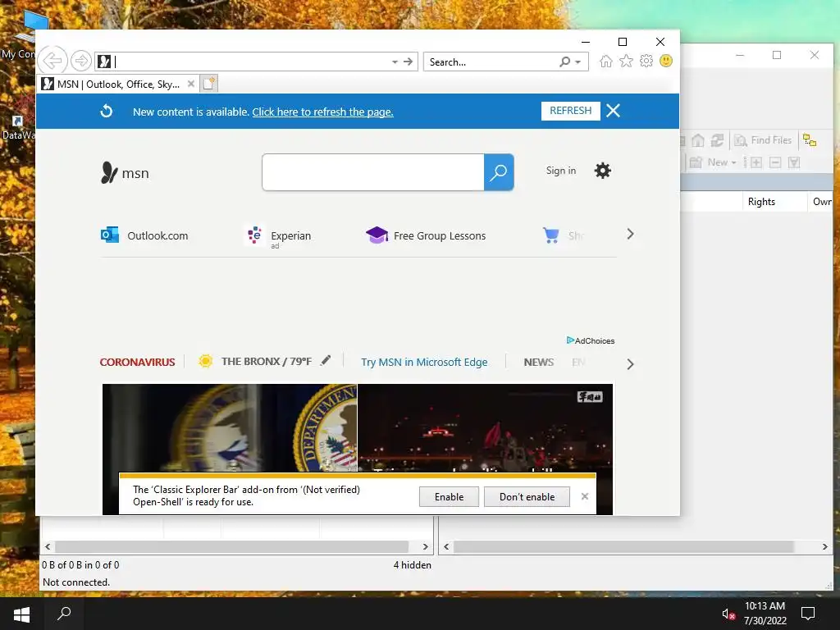The width and height of the screenshot is (840, 630).
Task: Click the '4 hidden' status text
Action: [x=412, y=564]
